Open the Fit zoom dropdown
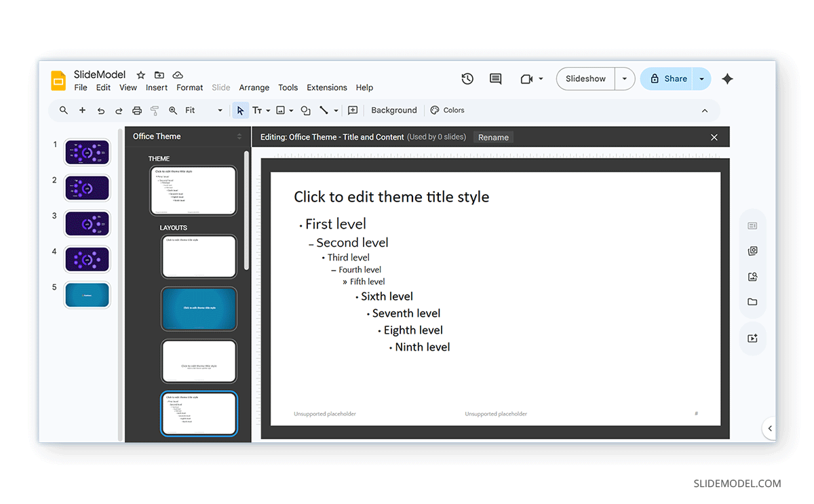This screenshot has height=504, width=814. pos(203,111)
